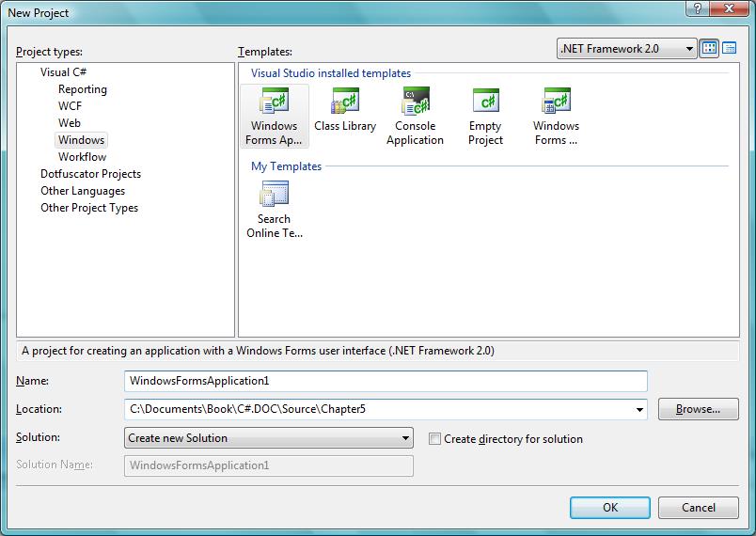This screenshot has height=536, width=756.
Task: Open the Search Online Templates item
Action: tap(274, 195)
